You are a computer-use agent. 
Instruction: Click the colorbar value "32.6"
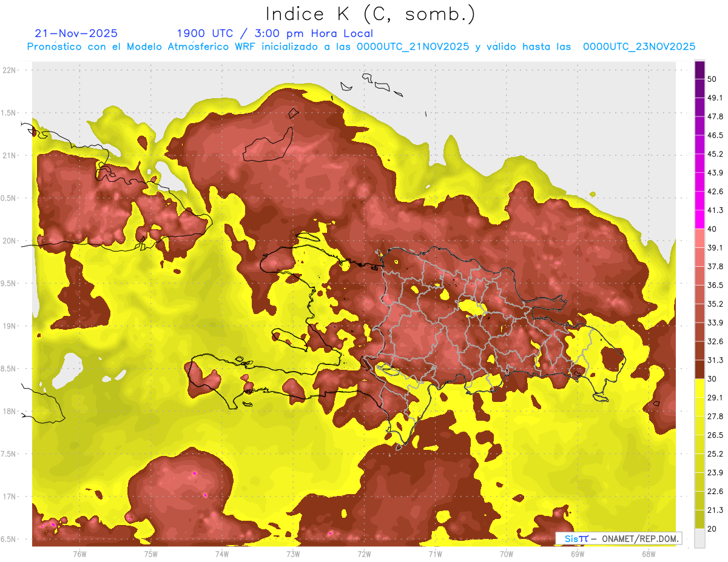(x=715, y=341)
